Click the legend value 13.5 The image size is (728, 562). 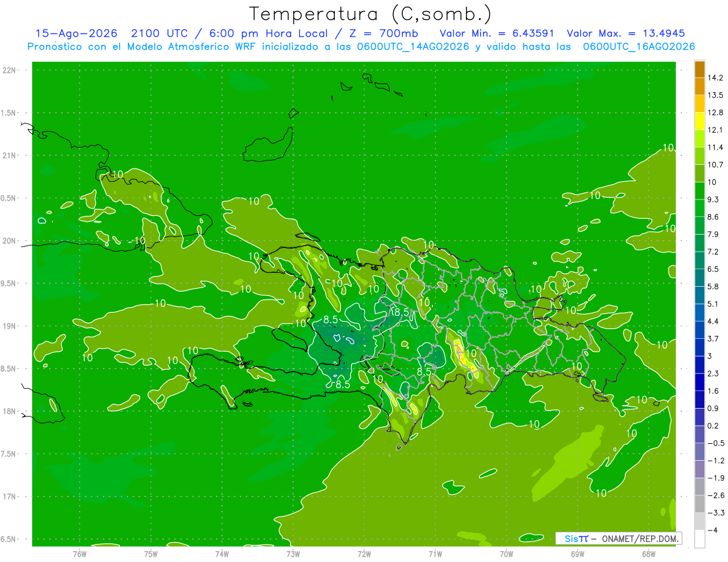coord(715,95)
